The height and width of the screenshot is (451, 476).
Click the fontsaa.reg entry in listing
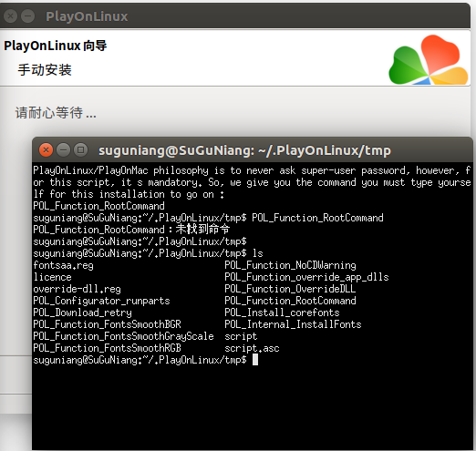[63, 265]
